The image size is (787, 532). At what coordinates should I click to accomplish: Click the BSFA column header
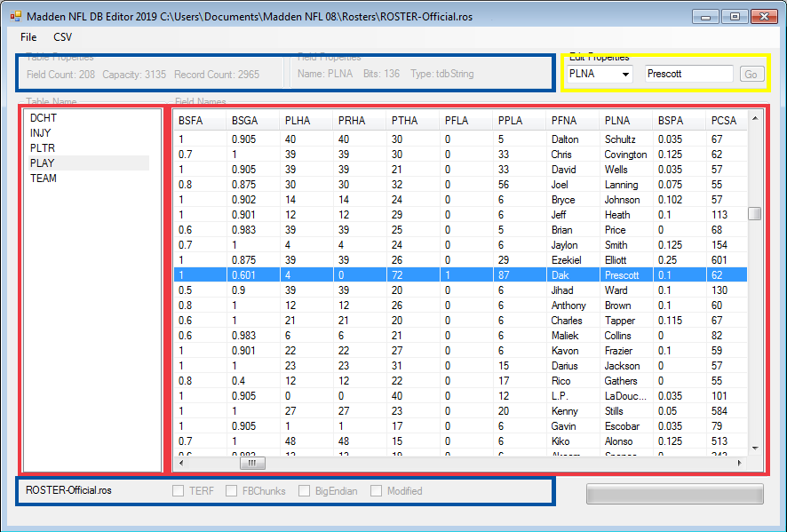(x=200, y=121)
